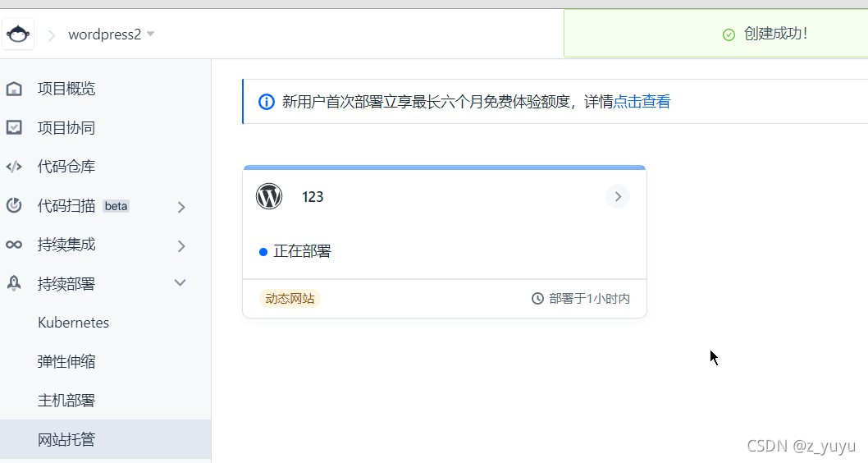Open 持续集成 in the sidebar
The width and height of the screenshot is (868, 463).
point(66,245)
